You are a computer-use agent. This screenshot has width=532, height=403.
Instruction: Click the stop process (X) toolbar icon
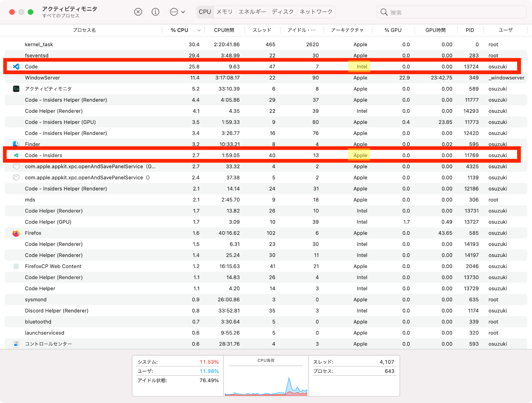(138, 12)
